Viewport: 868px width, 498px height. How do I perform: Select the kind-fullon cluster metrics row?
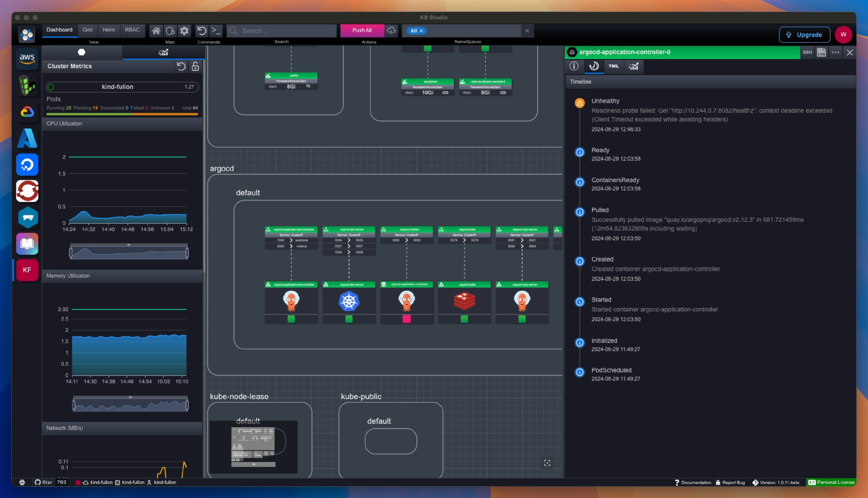122,87
